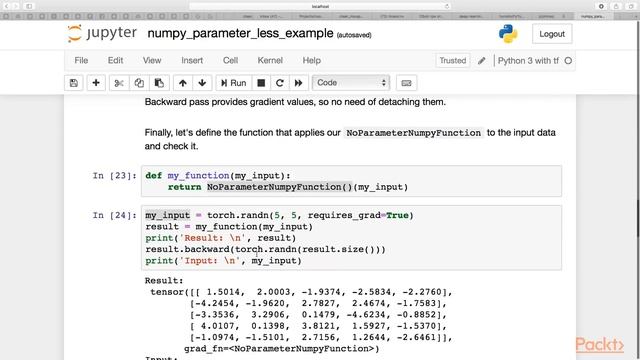Open the Edit menu
Screen dimensions: 640x360
[x=116, y=60]
